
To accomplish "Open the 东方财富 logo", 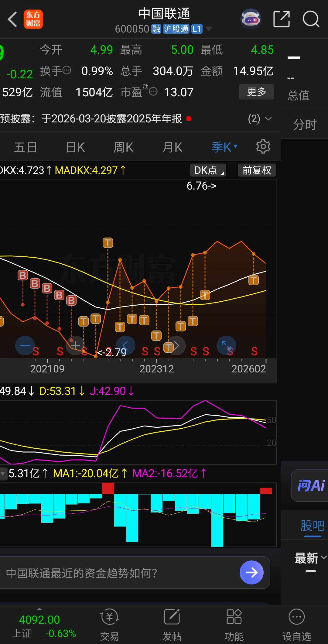I will [x=33, y=19].
